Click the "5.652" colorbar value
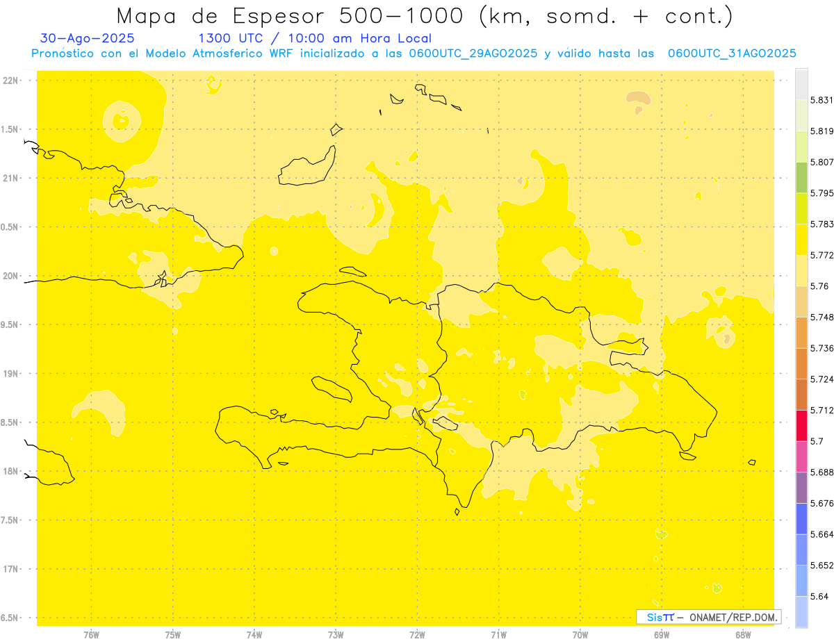834x644 pixels. [821, 565]
